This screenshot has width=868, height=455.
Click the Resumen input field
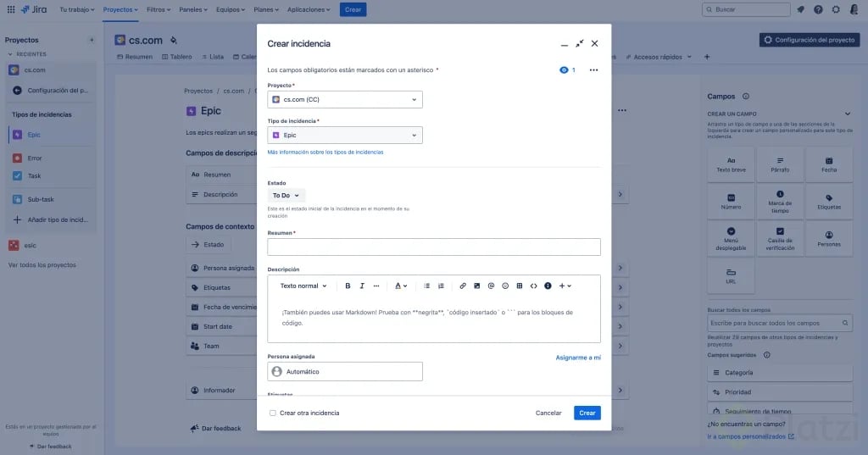[434, 247]
